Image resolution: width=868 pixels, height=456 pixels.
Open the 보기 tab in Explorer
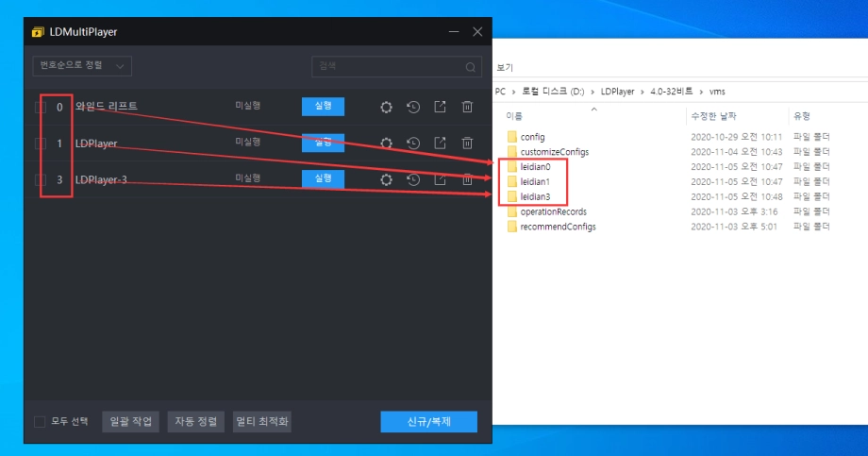coord(505,68)
